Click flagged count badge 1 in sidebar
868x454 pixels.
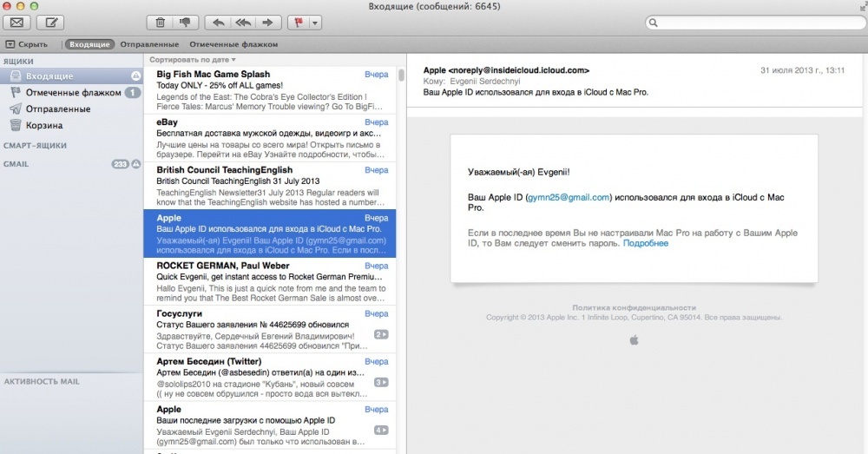132,93
